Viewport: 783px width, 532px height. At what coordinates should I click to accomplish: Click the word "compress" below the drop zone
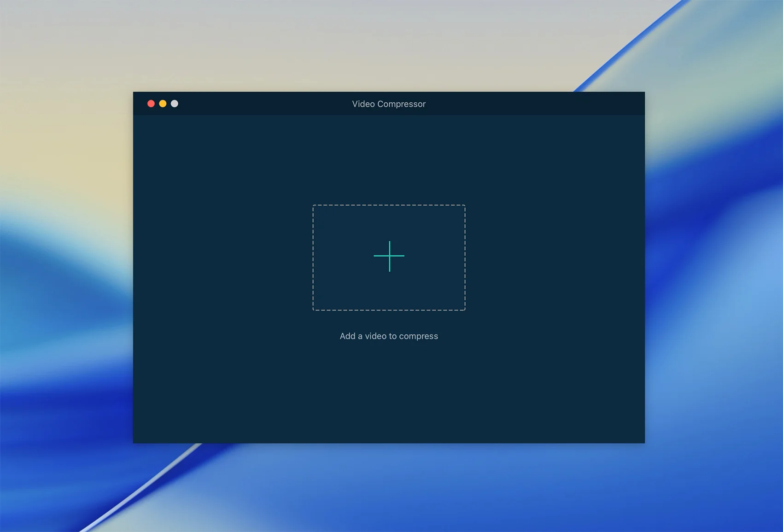tap(418, 337)
